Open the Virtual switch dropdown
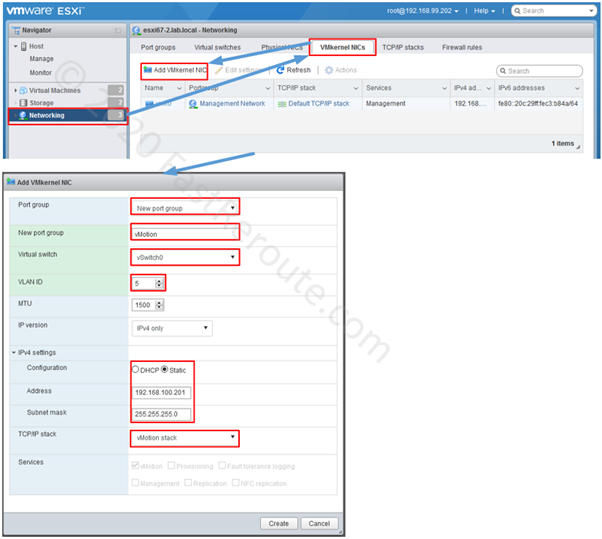This screenshot has width=602, height=539. tap(185, 257)
